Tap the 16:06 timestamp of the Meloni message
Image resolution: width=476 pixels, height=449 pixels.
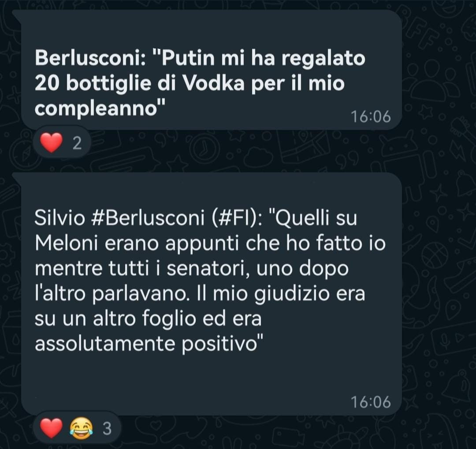[x=371, y=402]
